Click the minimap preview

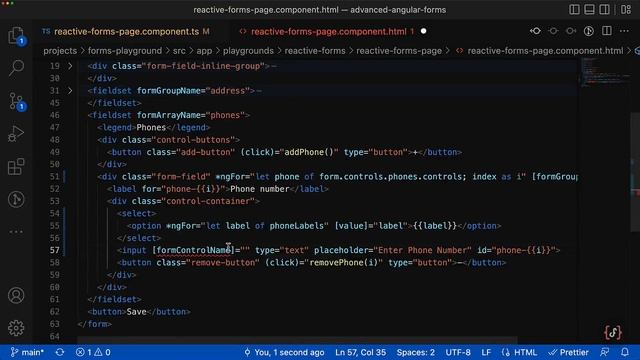[x=605, y=73]
